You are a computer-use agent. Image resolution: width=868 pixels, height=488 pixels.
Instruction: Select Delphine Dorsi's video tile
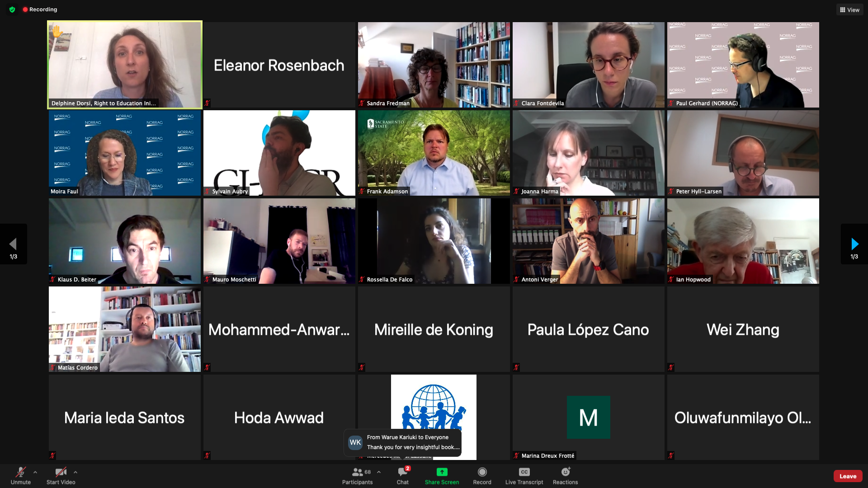tap(125, 65)
